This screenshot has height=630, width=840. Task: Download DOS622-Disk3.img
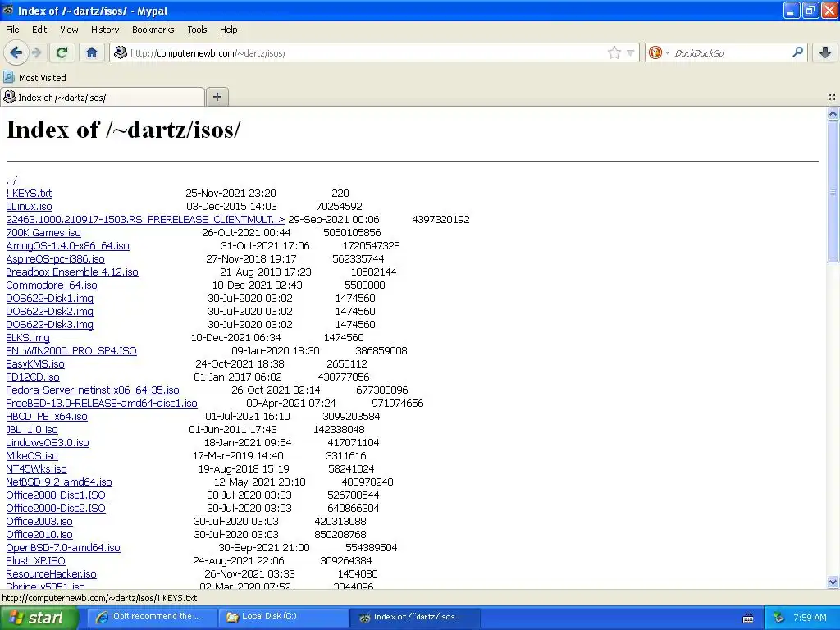tap(49, 324)
